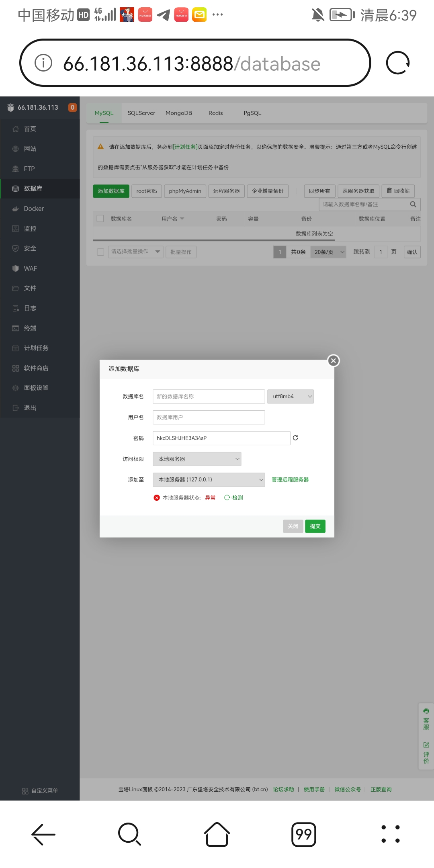Tap the browser home icon
The image size is (434, 868).
(x=217, y=834)
